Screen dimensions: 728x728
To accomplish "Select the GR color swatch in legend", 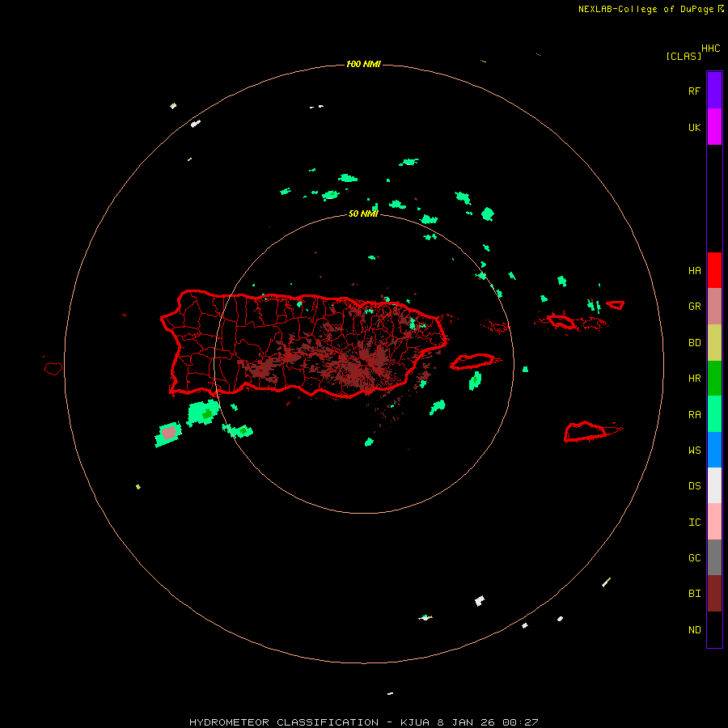I will (x=714, y=306).
